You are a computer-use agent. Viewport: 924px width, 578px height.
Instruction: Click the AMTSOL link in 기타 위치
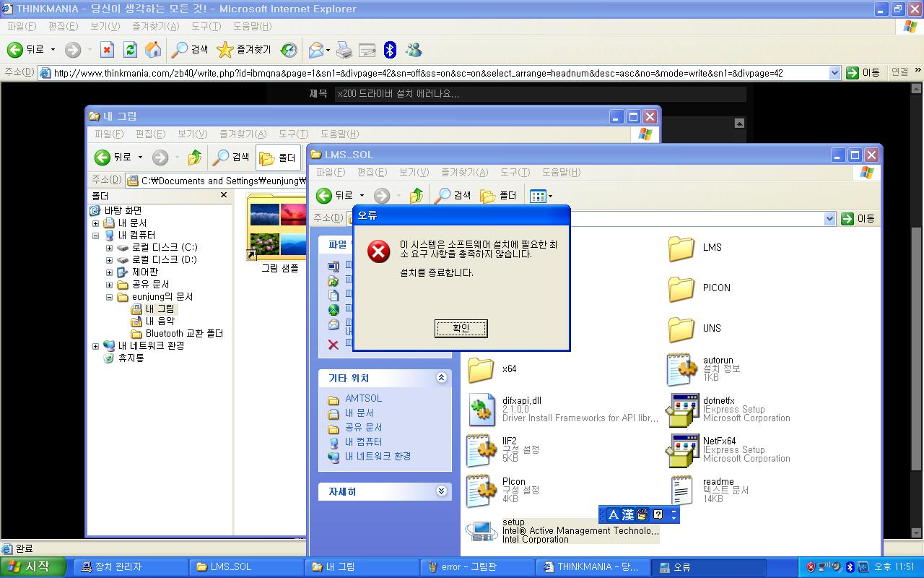[363, 399]
